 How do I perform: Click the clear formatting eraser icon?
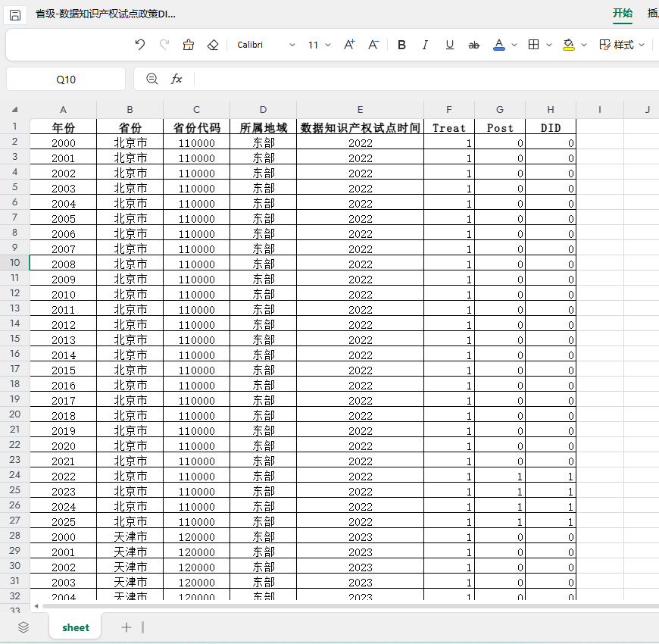click(x=213, y=45)
